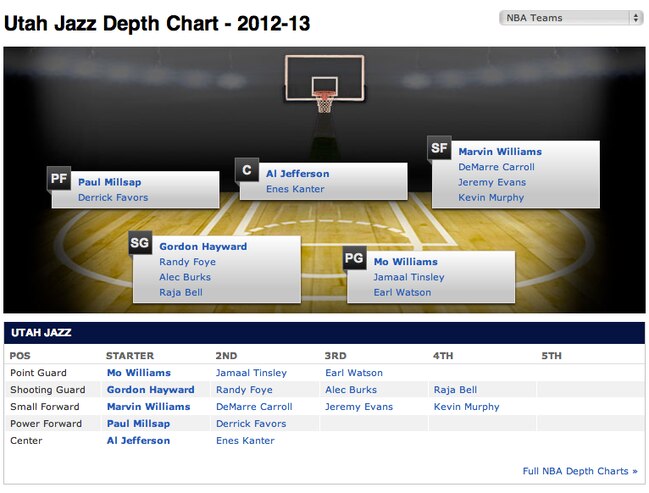Open Randy Foye in SG card
The height and width of the screenshot is (493, 649).
click(187, 262)
